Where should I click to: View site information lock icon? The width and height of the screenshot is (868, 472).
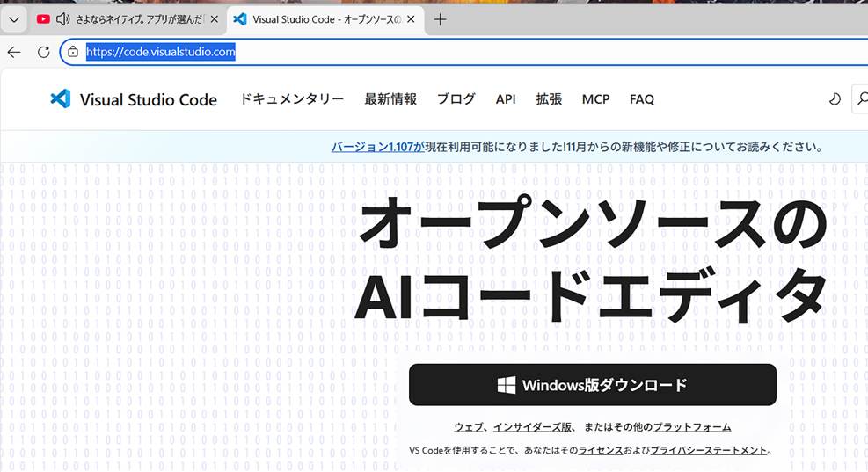click(73, 52)
